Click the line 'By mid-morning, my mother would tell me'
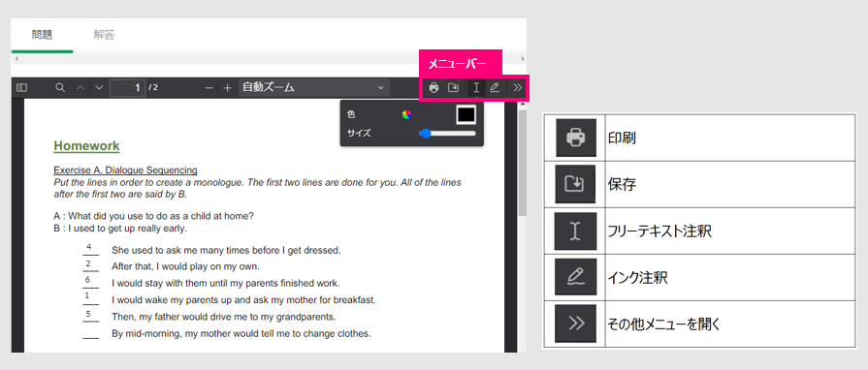The height and width of the screenshot is (370, 868). [x=241, y=333]
